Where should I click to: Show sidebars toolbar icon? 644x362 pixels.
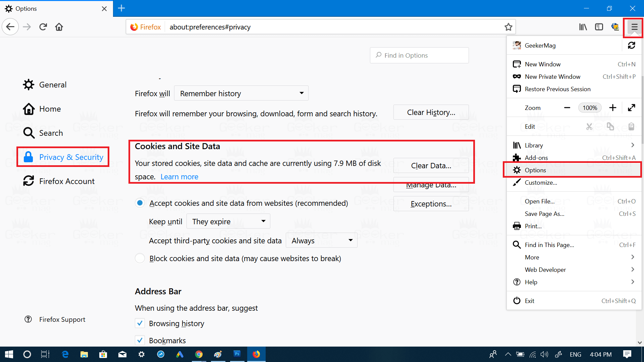599,27
